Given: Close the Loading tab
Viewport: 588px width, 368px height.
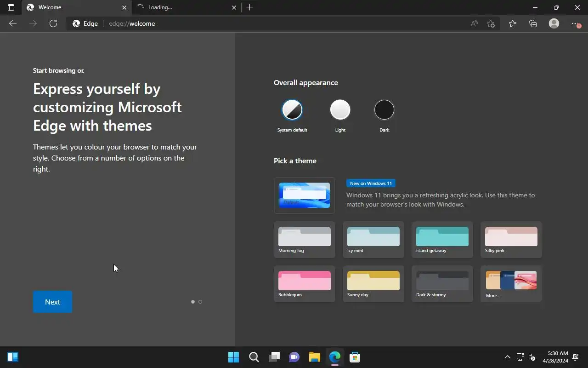Looking at the screenshot, I should coord(234,7).
